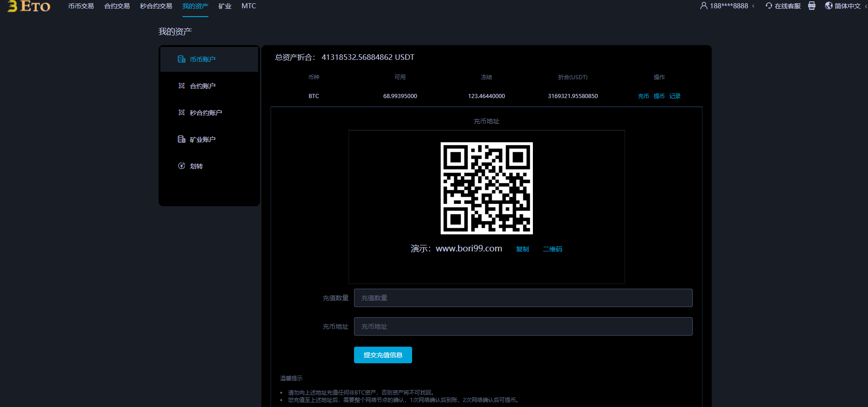
Task: Click frozen value 123.46440000
Action: (486, 96)
